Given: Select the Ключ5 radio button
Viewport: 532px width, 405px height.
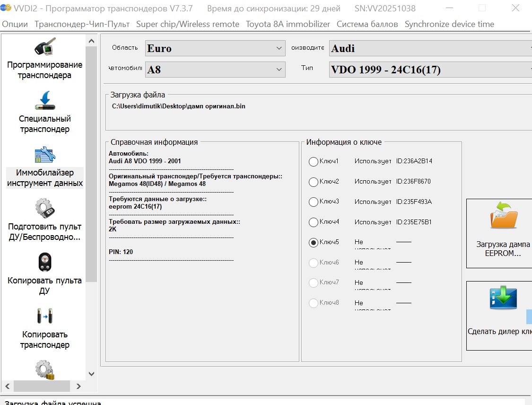Looking at the screenshot, I should 313,242.
